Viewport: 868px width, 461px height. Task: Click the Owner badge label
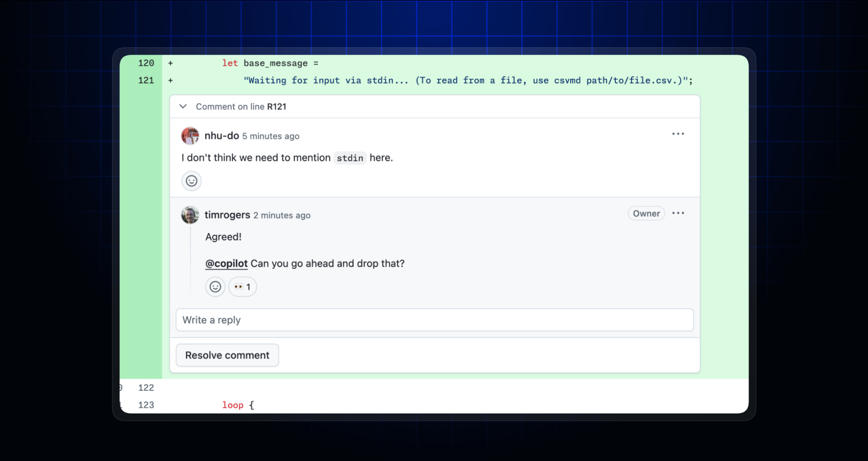tap(646, 213)
